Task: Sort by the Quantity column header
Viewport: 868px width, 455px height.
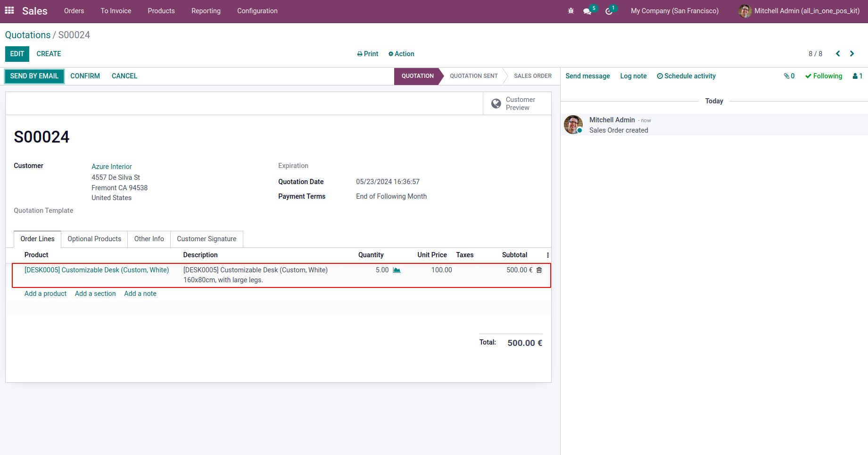Action: click(371, 255)
